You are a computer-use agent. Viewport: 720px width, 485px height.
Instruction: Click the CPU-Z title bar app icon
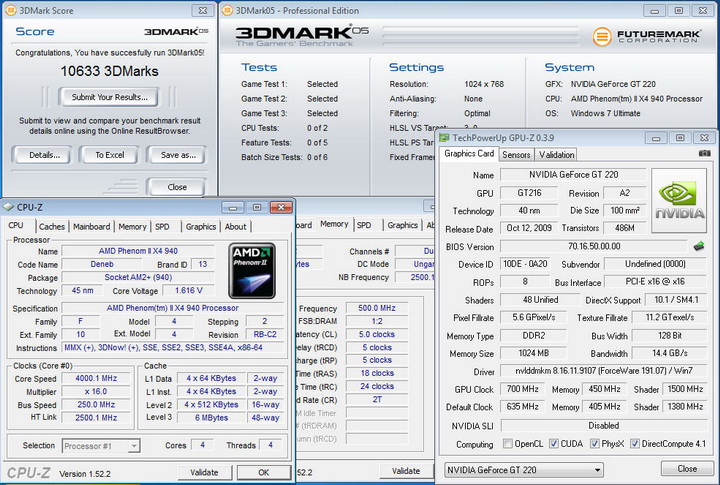click(x=8, y=207)
